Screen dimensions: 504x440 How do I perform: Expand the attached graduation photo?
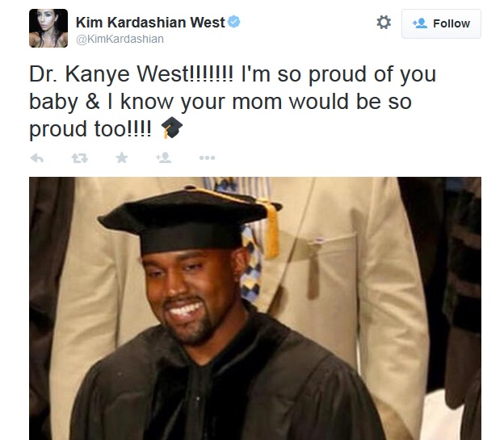click(x=255, y=308)
